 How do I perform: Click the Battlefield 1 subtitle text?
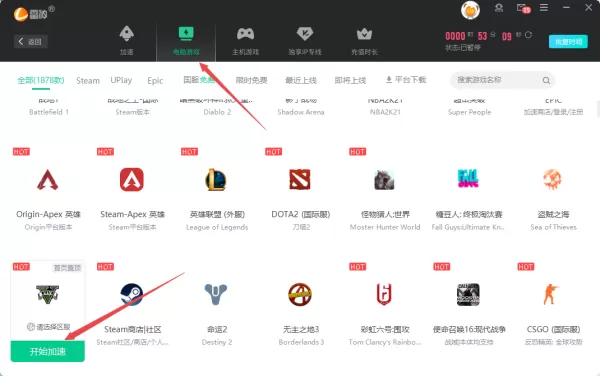[x=49, y=112]
